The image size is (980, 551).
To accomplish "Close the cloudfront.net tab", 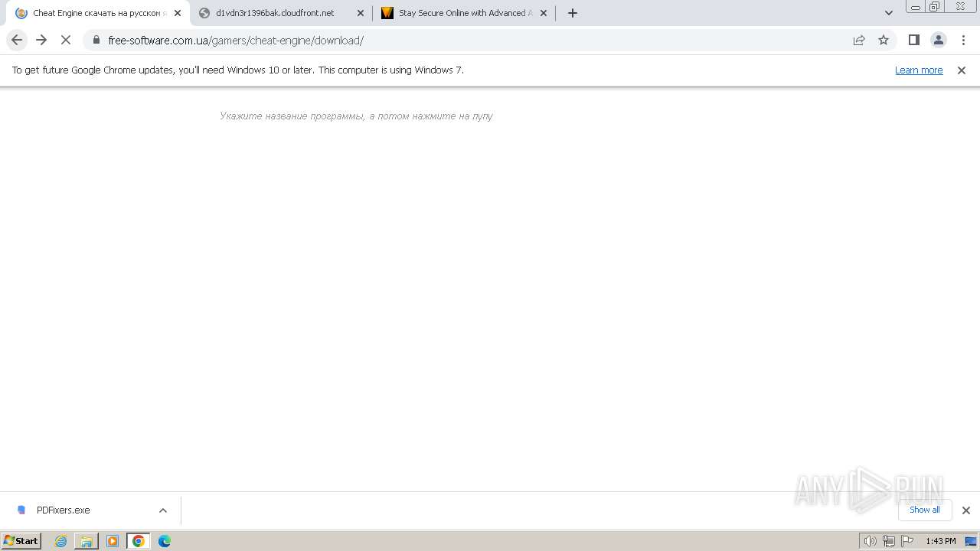I will click(361, 13).
